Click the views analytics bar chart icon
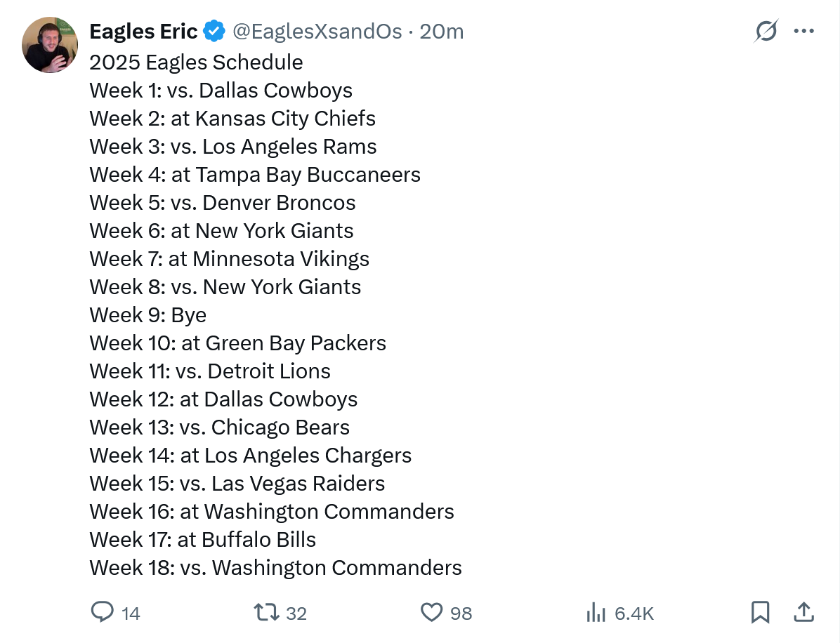Image resolution: width=840 pixels, height=643 pixels. (x=596, y=613)
